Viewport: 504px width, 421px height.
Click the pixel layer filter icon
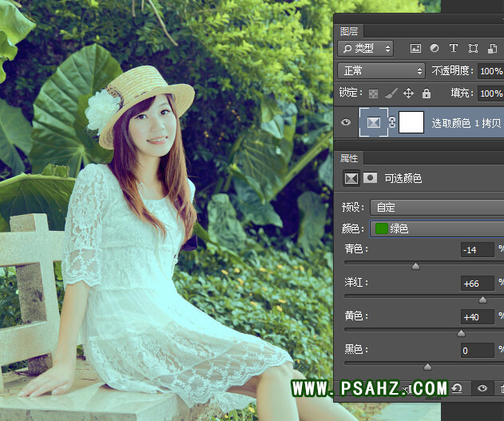(x=416, y=49)
